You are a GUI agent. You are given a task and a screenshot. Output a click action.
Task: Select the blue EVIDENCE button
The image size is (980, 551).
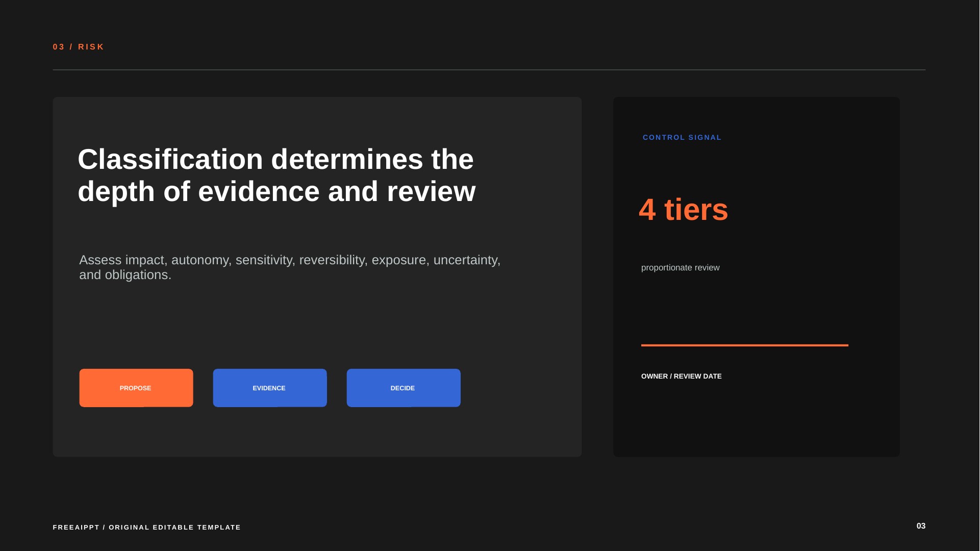tap(270, 388)
